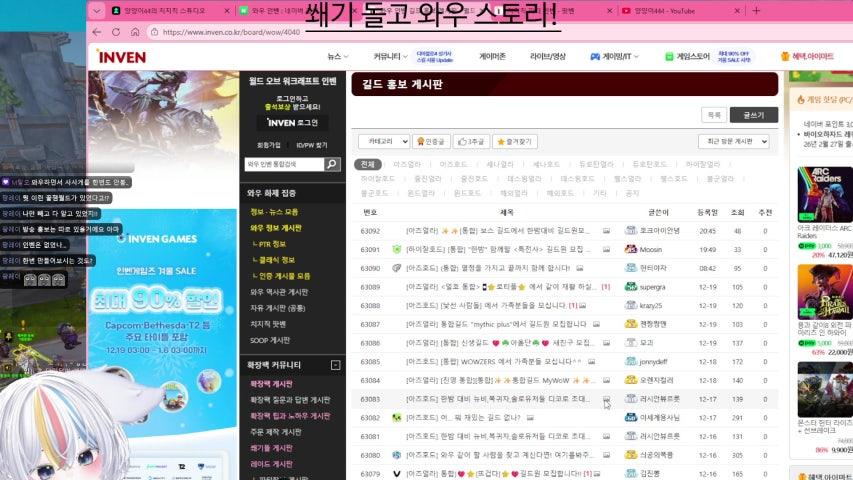Image resolution: width=853 pixels, height=480 pixels.
Task: Open the 클래식 정보 sidebar link
Action: pyautogui.click(x=274, y=260)
